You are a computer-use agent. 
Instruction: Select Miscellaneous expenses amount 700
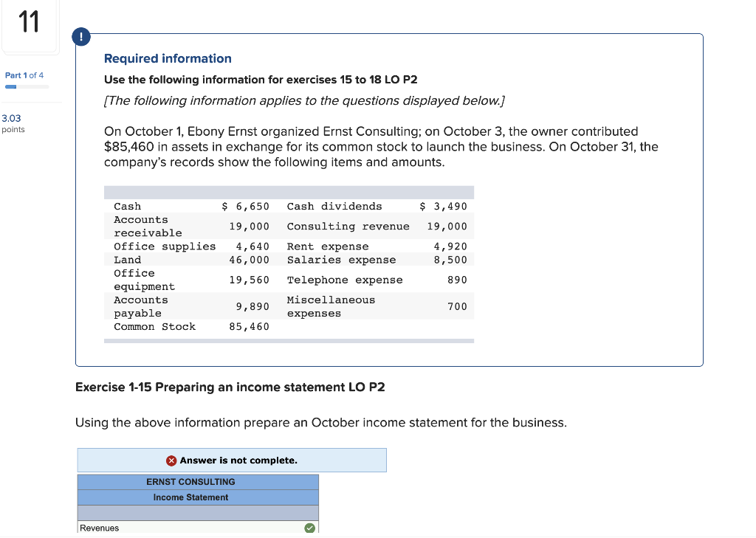457,306
